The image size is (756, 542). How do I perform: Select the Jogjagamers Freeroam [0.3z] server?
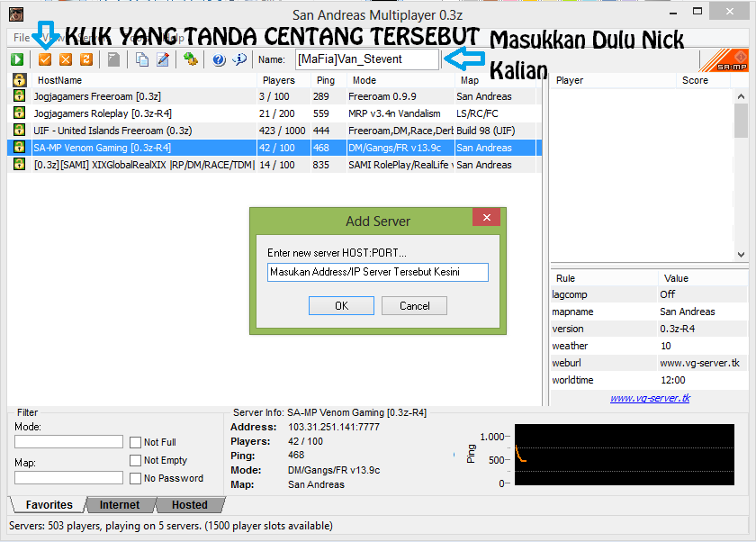click(274, 96)
